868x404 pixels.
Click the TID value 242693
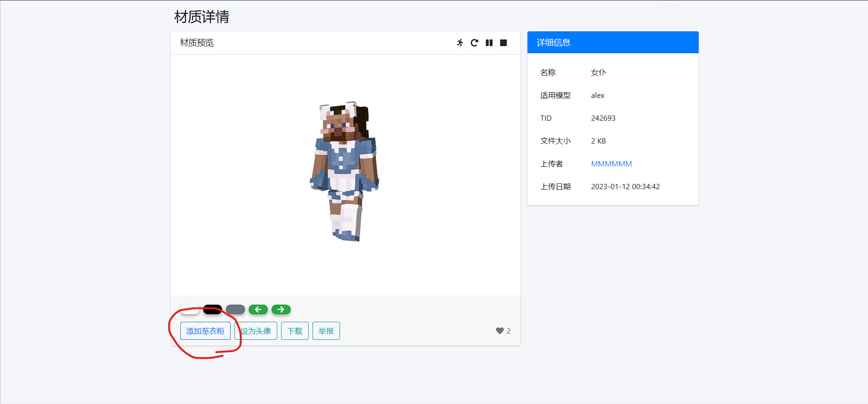click(x=603, y=118)
